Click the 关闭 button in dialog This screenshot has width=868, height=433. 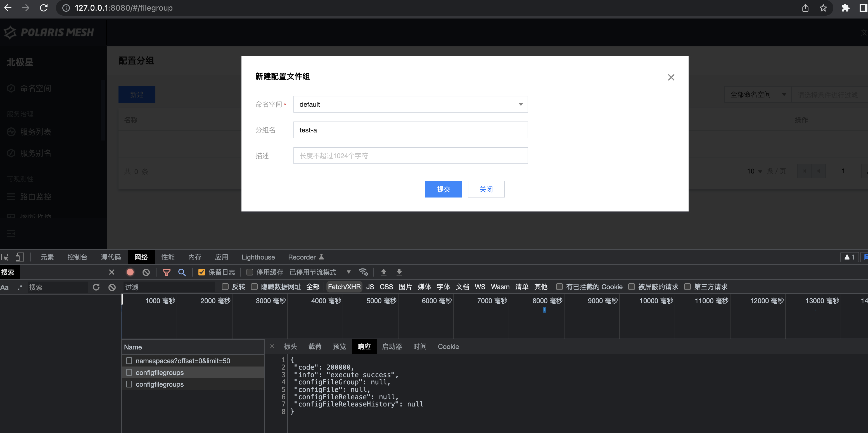tap(486, 189)
